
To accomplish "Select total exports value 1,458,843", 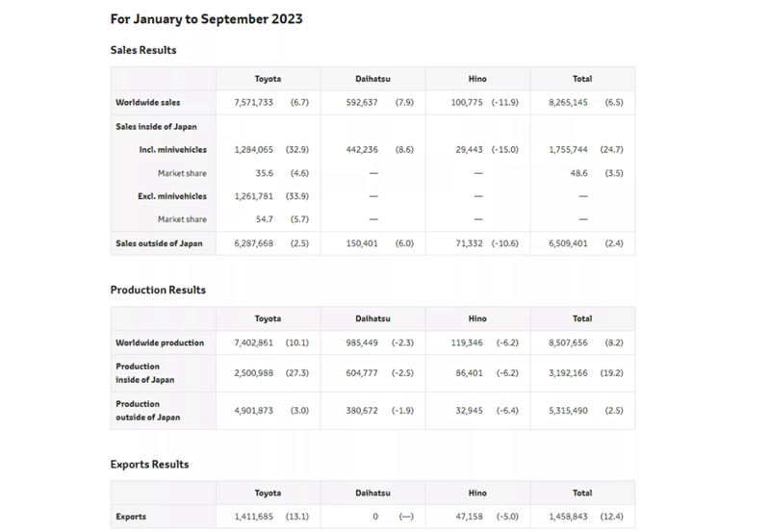I will click(568, 517).
